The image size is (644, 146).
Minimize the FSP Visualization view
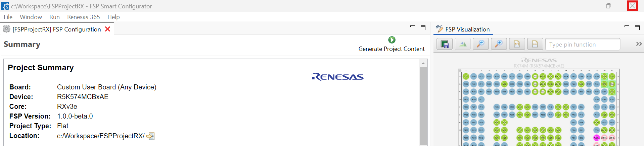(x=627, y=26)
